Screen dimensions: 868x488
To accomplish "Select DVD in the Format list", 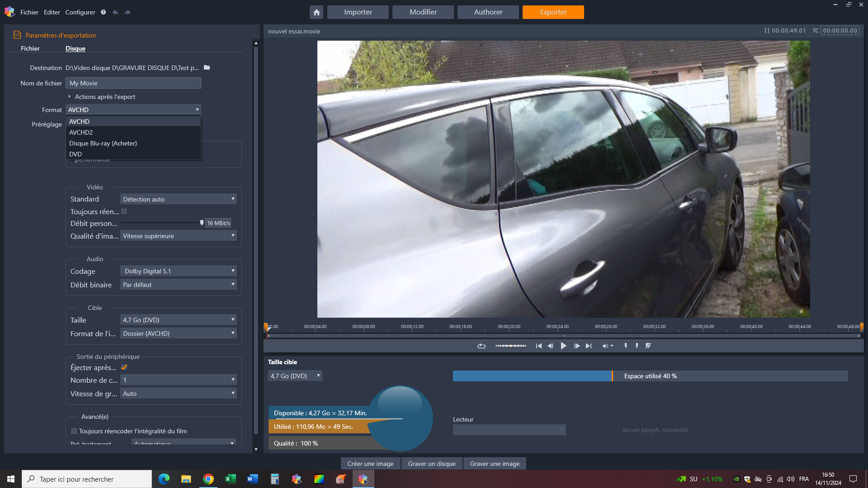I will [75, 154].
